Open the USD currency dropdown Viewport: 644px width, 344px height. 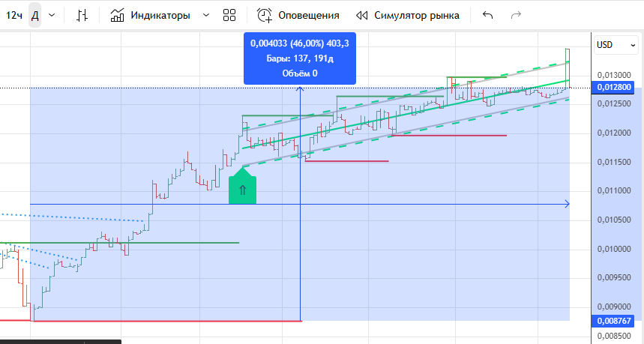tap(616, 45)
